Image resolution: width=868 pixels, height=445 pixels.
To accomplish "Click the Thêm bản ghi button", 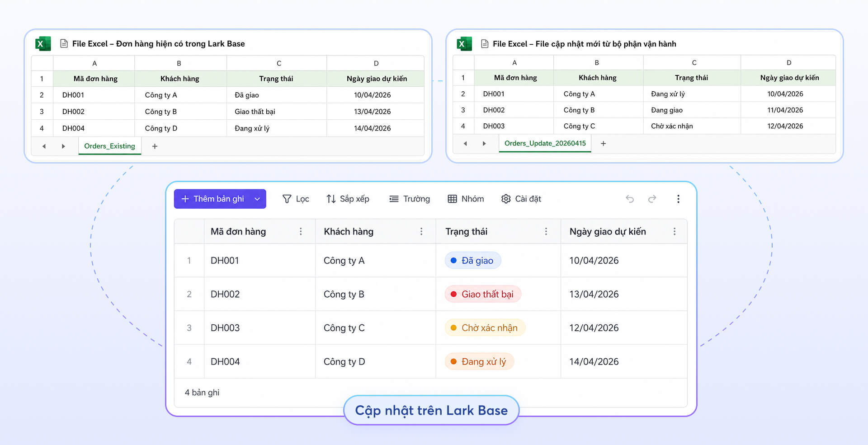I will (x=220, y=199).
